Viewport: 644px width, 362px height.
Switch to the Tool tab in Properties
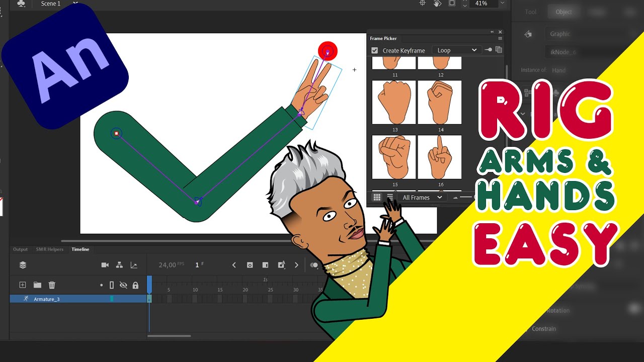coord(531,12)
